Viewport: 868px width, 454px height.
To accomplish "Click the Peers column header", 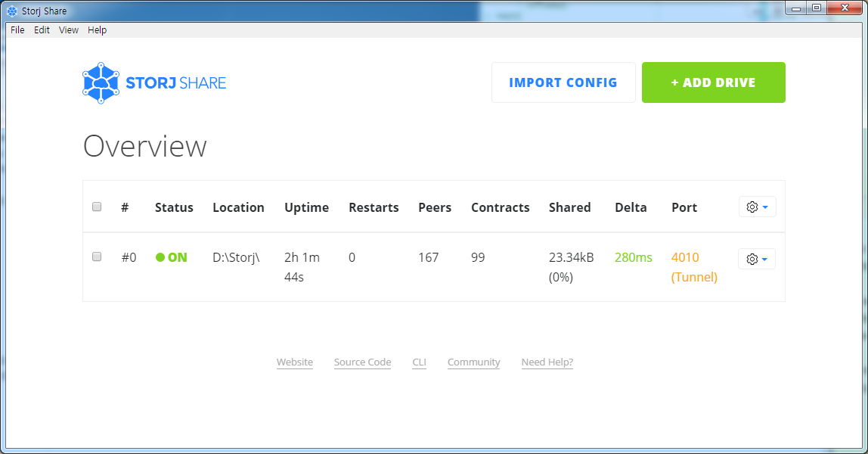I will (x=435, y=207).
